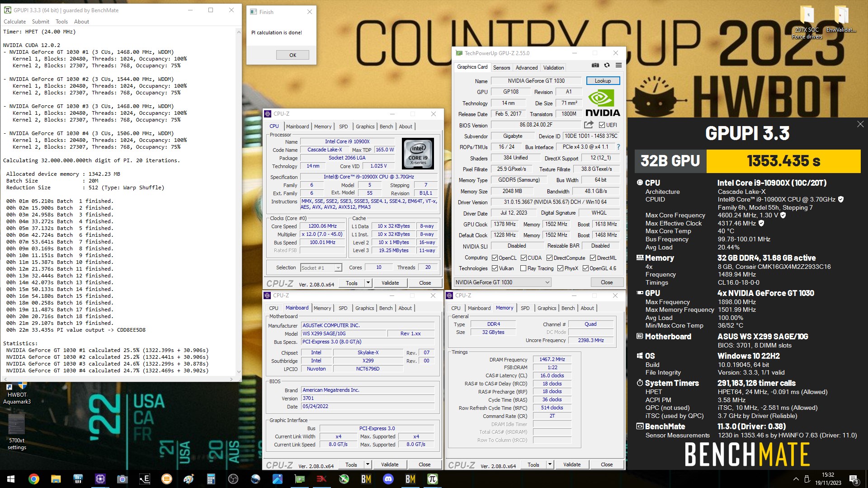Image resolution: width=868 pixels, height=488 pixels.
Task: Click the camera app icon in taskbar
Action: [x=122, y=479]
